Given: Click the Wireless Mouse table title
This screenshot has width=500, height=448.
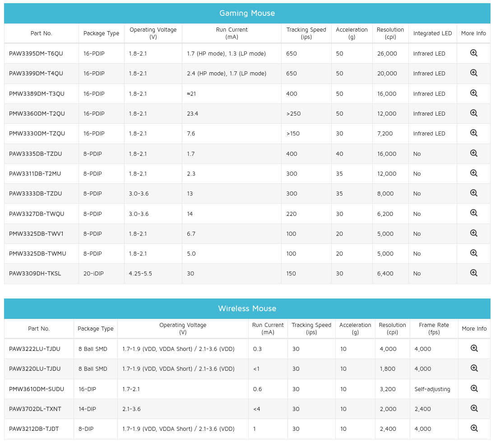Looking at the screenshot, I should pos(247,308).
